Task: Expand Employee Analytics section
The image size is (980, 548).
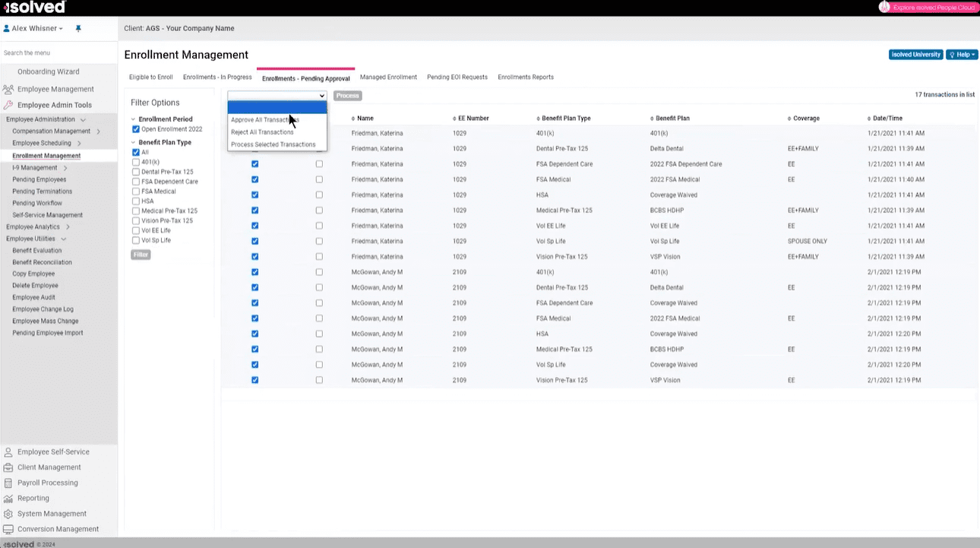Action: coord(68,226)
